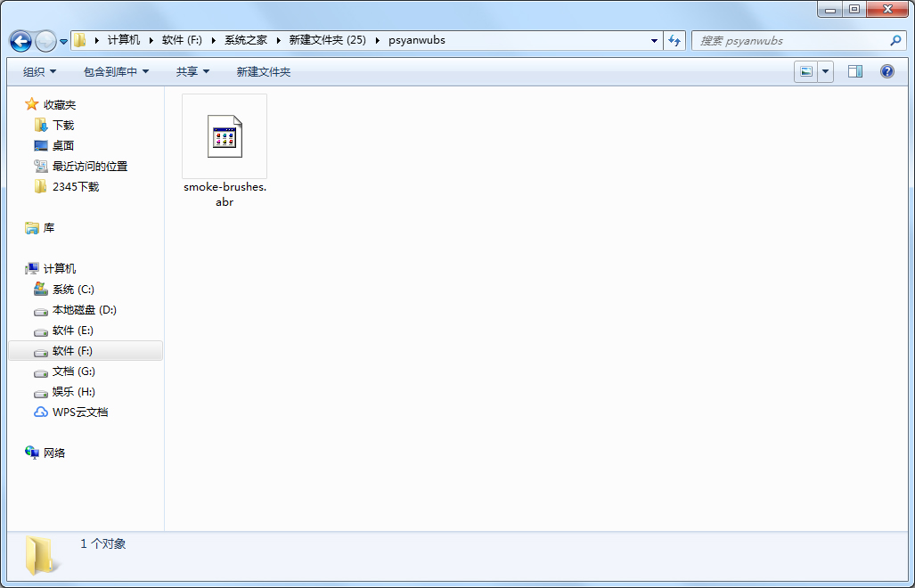Image resolution: width=915 pixels, height=588 pixels.
Task: Toggle the preview pane button
Action: (x=854, y=71)
